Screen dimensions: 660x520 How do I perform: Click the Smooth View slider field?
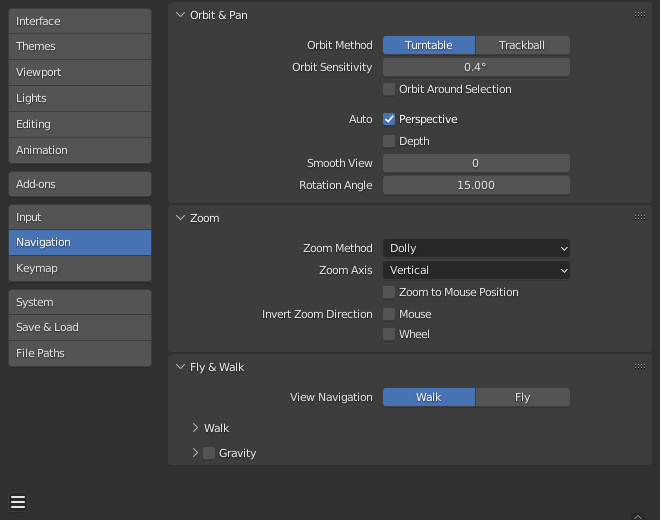coord(476,163)
